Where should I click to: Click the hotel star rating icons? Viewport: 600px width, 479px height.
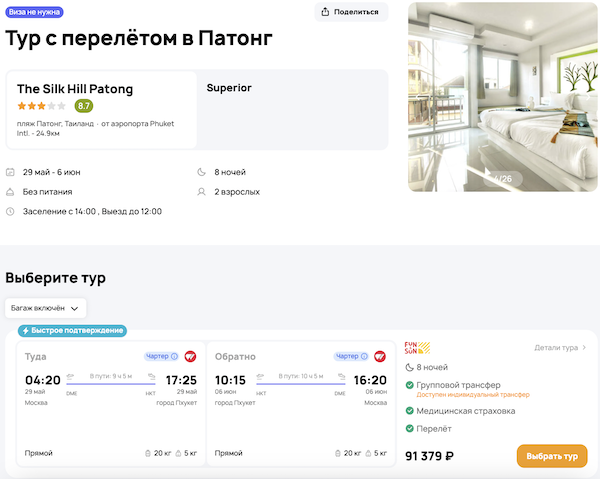click(41, 105)
